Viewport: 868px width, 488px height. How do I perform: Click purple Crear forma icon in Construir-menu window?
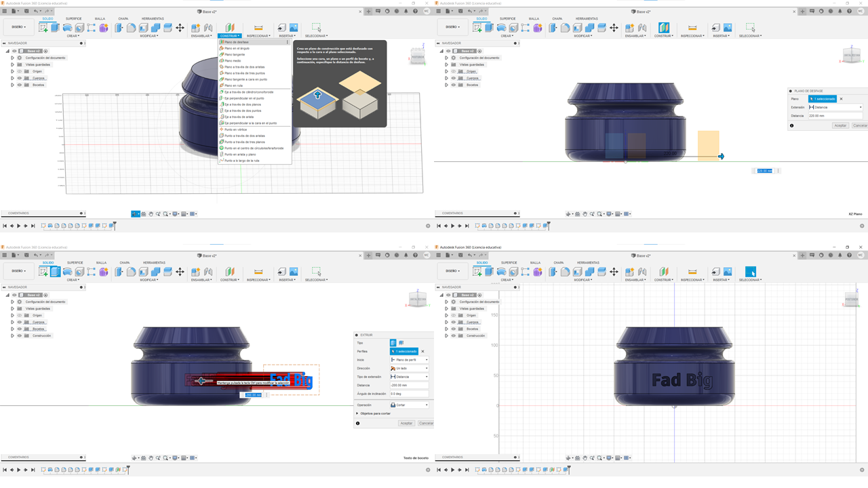[x=104, y=27]
